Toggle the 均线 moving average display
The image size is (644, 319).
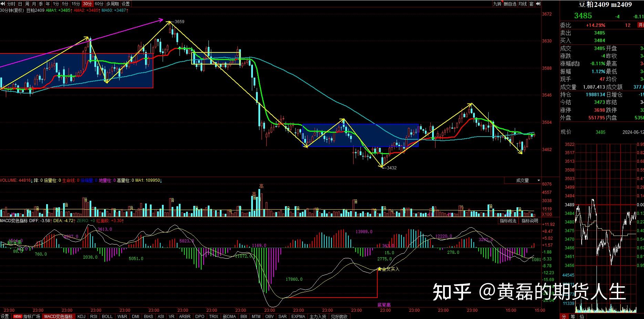[523, 4]
